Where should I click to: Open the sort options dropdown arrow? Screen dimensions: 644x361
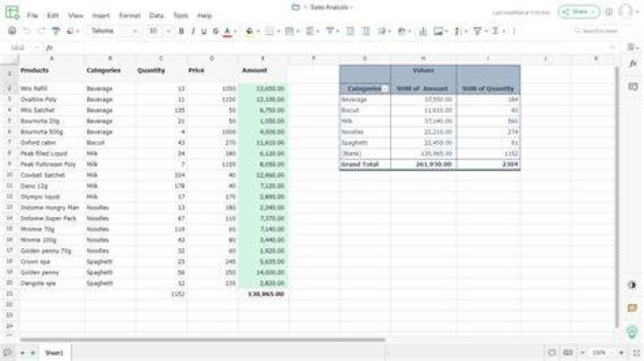pos(466,31)
